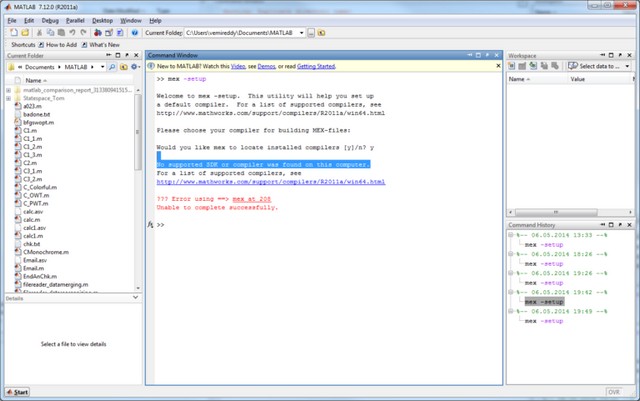
Task: Open the Desktop menu
Action: pos(102,20)
